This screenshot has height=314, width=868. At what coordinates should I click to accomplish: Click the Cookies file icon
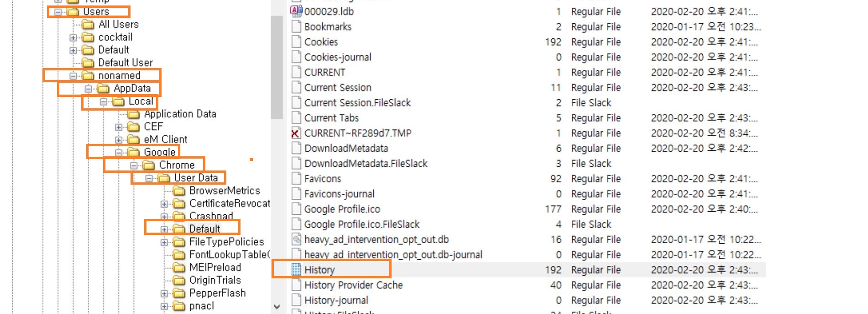[x=296, y=42]
